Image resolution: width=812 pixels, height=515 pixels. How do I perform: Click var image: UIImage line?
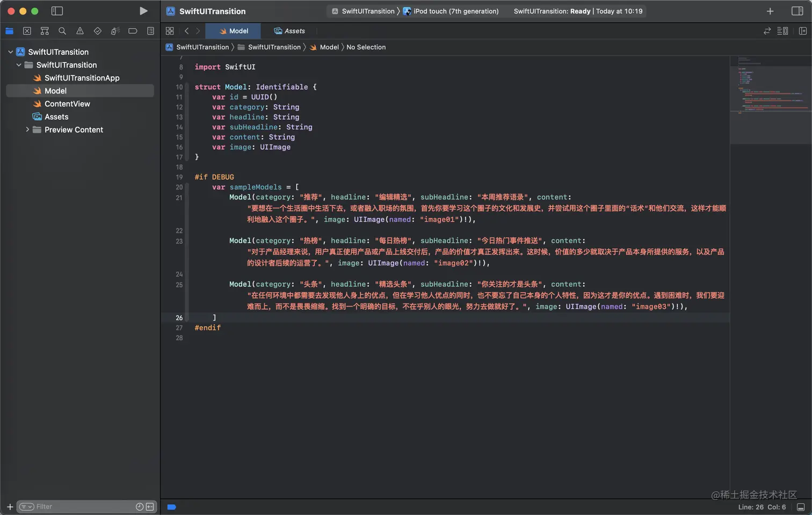(251, 147)
